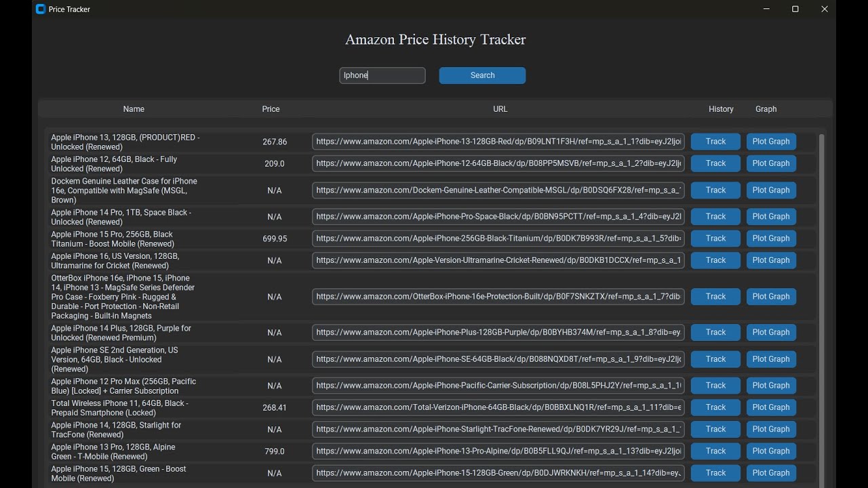Track the Apple iPhone 13 128GB (PRODUCT)RED item
This screenshot has height=488, width=868.
715,142
